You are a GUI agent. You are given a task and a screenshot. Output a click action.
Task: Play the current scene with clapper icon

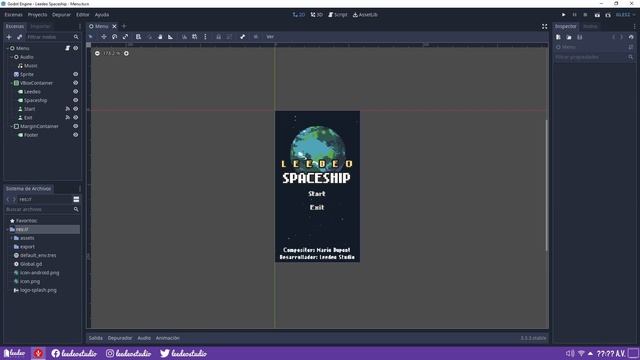(597, 15)
